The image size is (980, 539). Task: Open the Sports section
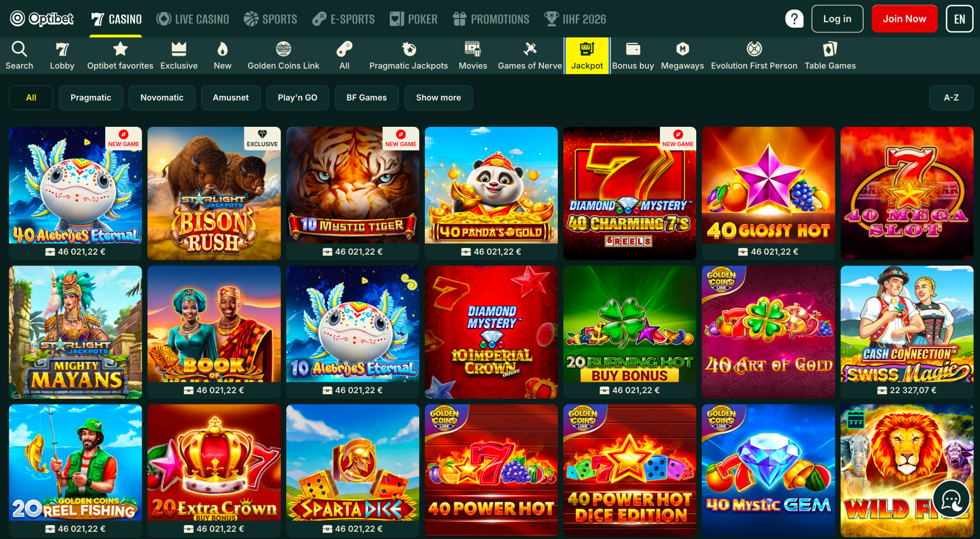coord(270,19)
